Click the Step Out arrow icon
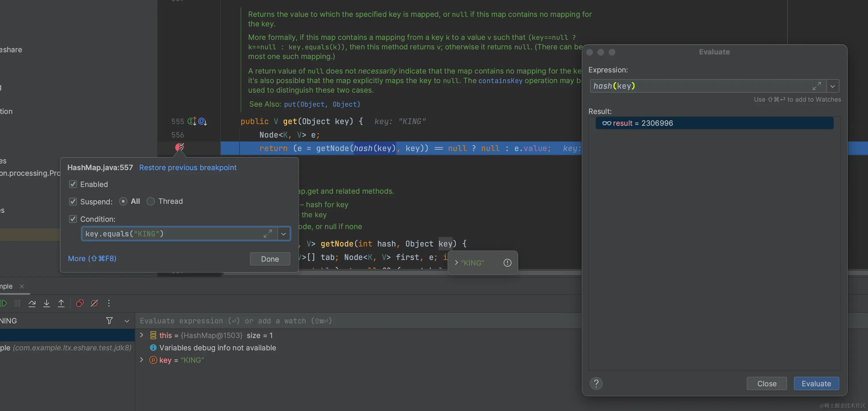This screenshot has width=868, height=411. (x=61, y=303)
